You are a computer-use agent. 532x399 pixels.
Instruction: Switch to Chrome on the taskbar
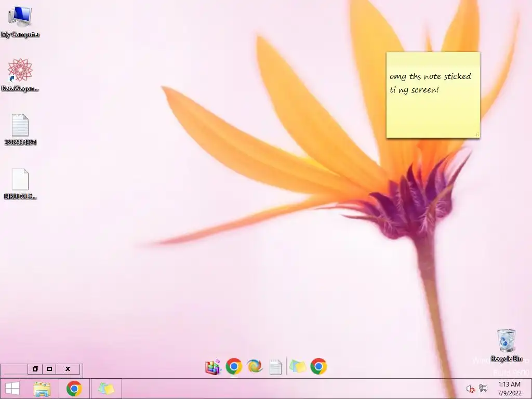pos(74,389)
